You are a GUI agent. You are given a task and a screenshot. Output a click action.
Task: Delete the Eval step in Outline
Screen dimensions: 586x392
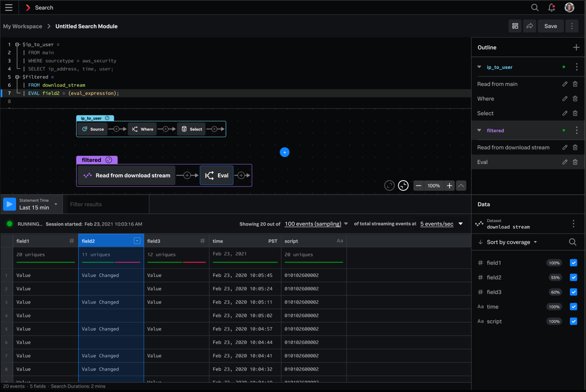point(575,162)
